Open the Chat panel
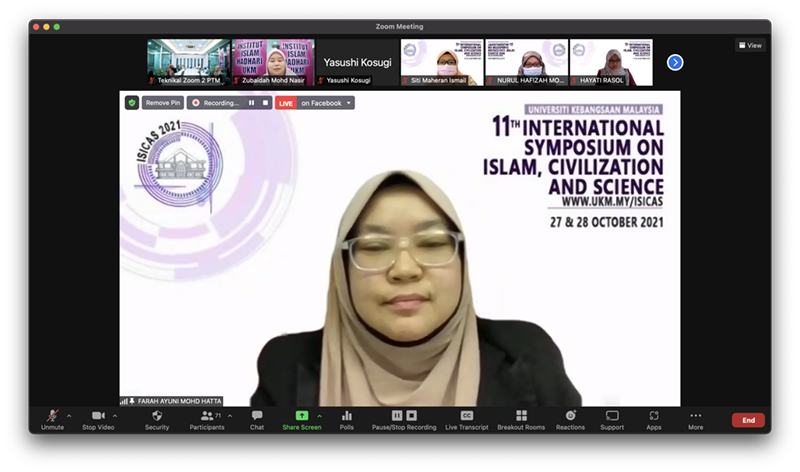This screenshot has width=800, height=472. (x=257, y=416)
